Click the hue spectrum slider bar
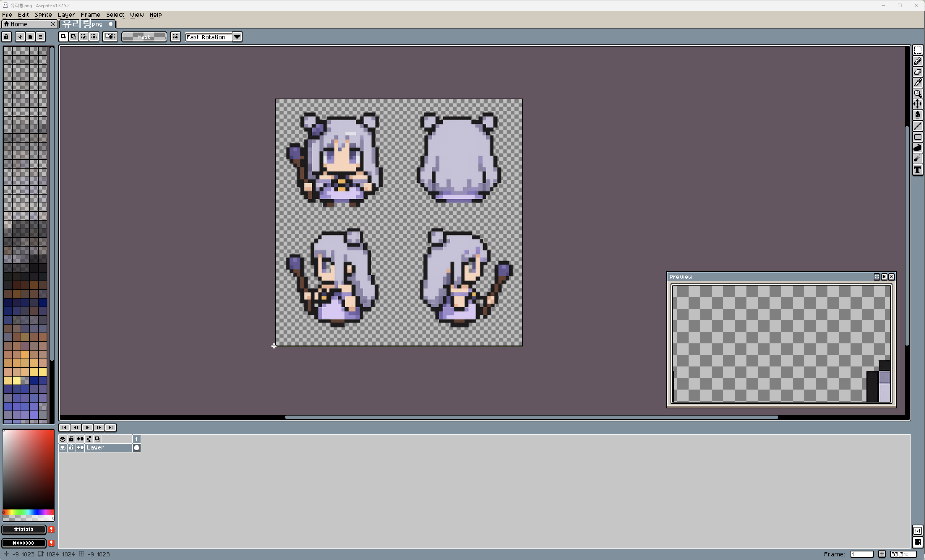The width and height of the screenshot is (925, 560). (29, 512)
